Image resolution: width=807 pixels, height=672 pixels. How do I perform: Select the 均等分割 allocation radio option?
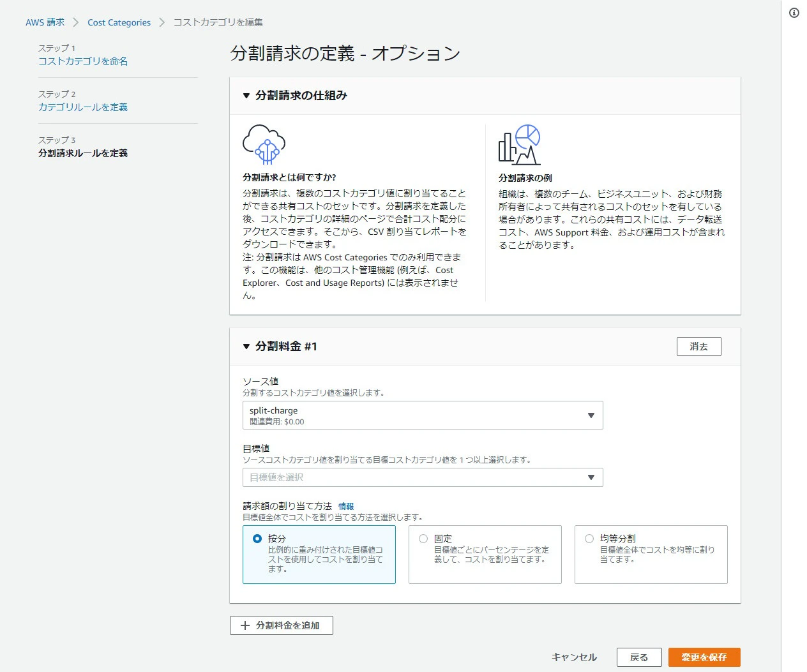point(589,539)
